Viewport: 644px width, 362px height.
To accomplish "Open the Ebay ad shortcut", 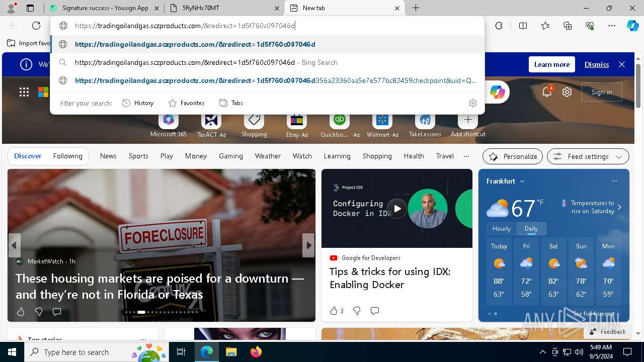I will [297, 125].
